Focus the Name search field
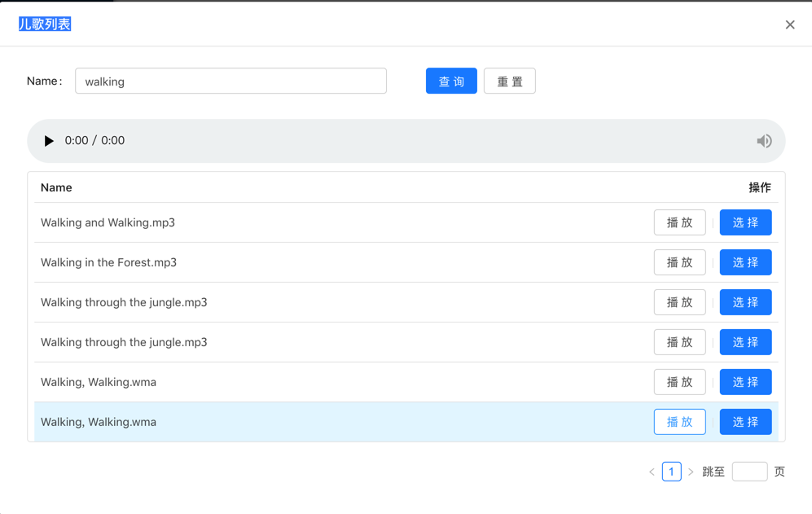Image resolution: width=812 pixels, height=514 pixels. point(230,81)
